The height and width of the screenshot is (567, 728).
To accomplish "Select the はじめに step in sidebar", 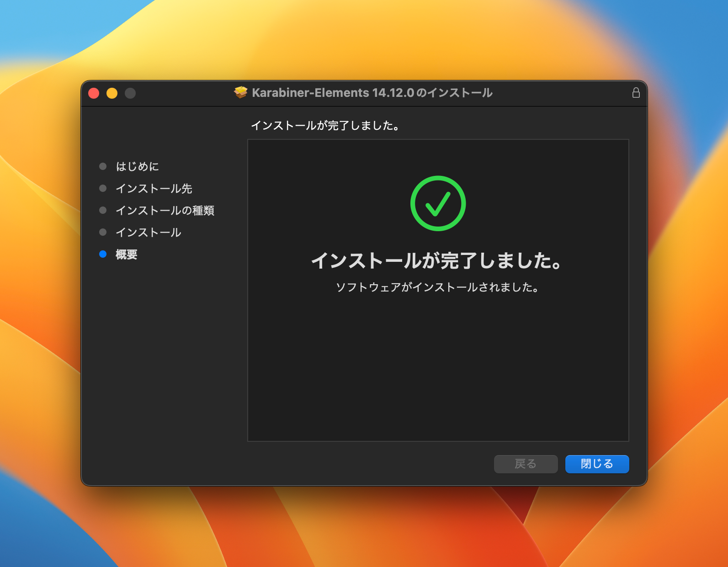I will click(137, 166).
